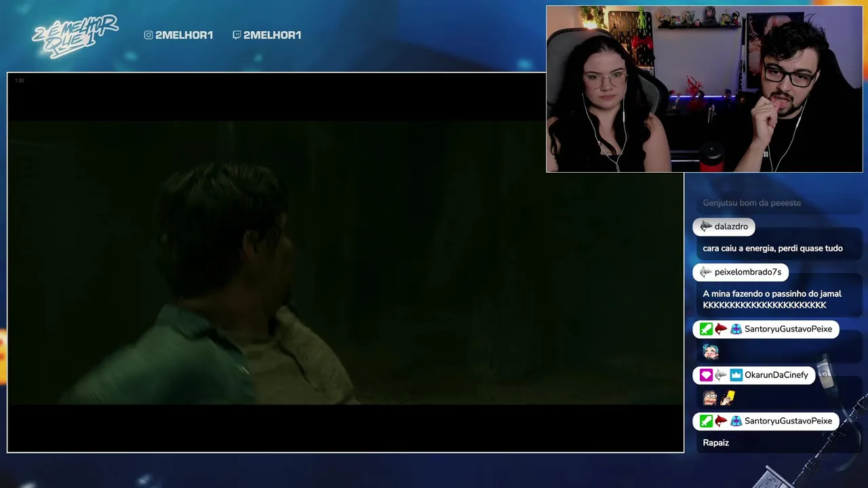Click the blue-haired character emote
The height and width of the screenshot is (488, 868).
710,351
